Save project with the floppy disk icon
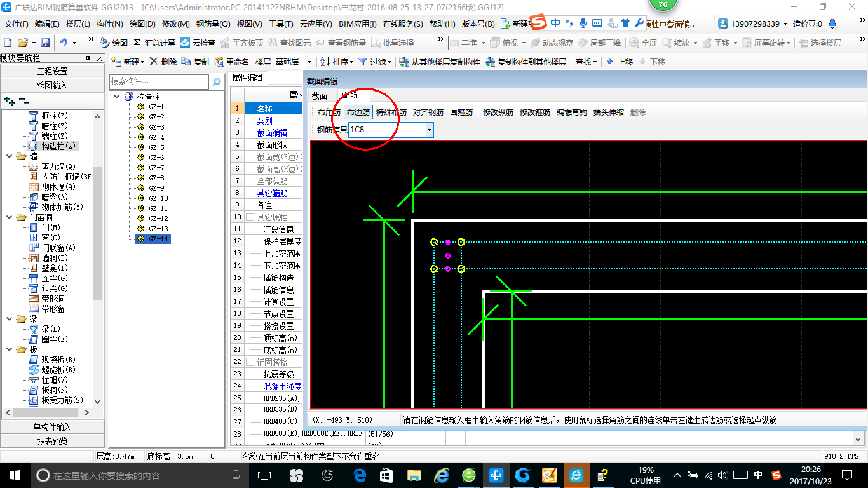The width and height of the screenshot is (868, 488). click(45, 43)
